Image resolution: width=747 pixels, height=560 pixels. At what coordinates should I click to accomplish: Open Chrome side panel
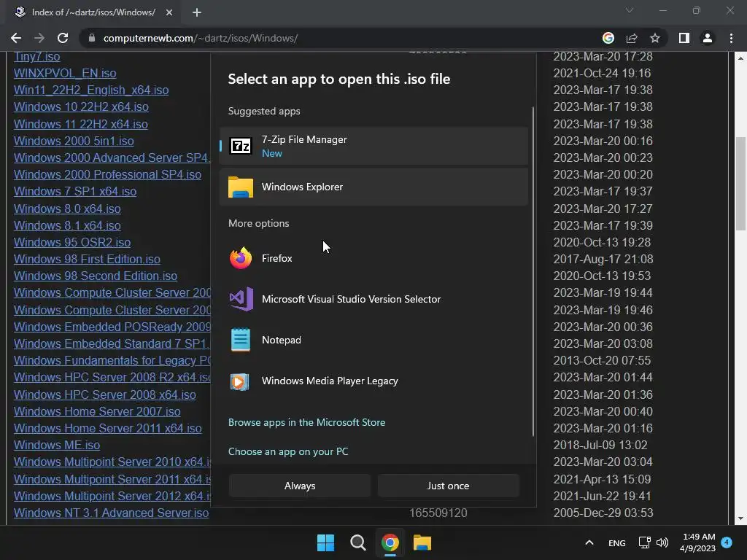pos(684,38)
